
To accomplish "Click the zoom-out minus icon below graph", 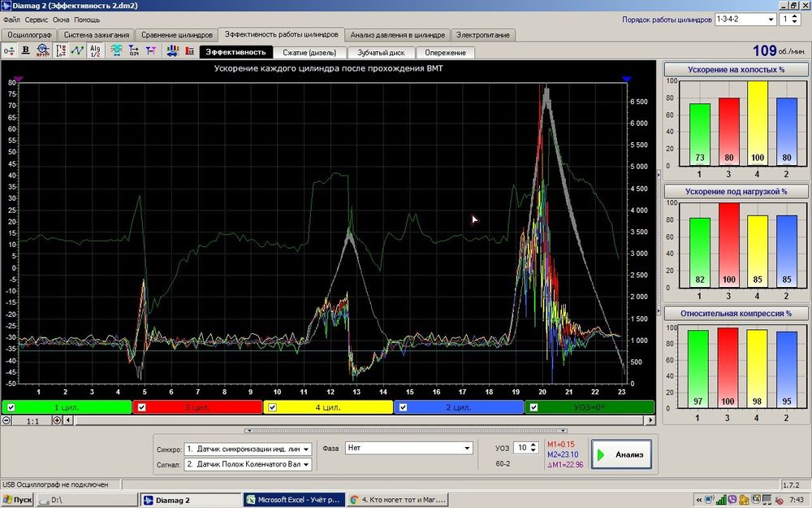I will [7, 420].
